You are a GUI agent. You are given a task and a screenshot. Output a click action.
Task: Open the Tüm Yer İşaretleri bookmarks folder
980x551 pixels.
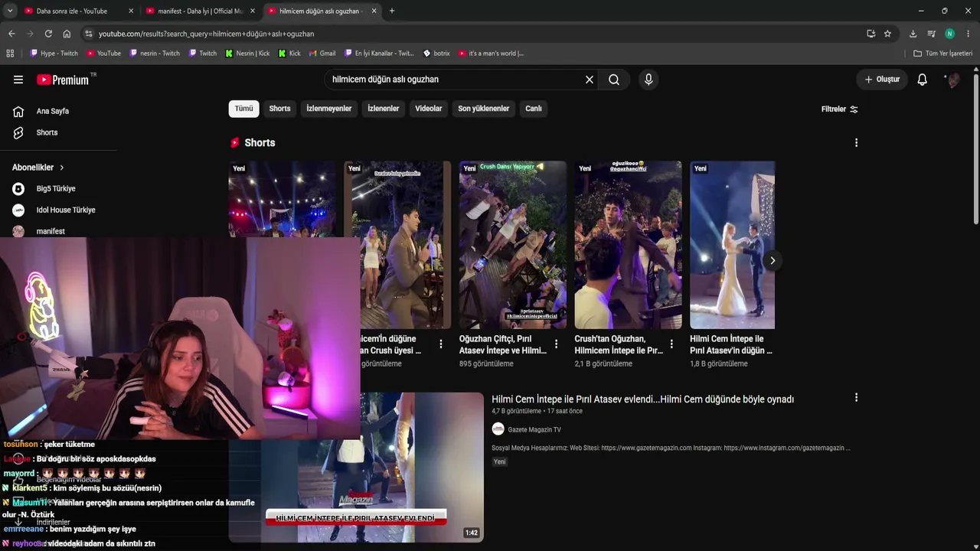point(942,54)
